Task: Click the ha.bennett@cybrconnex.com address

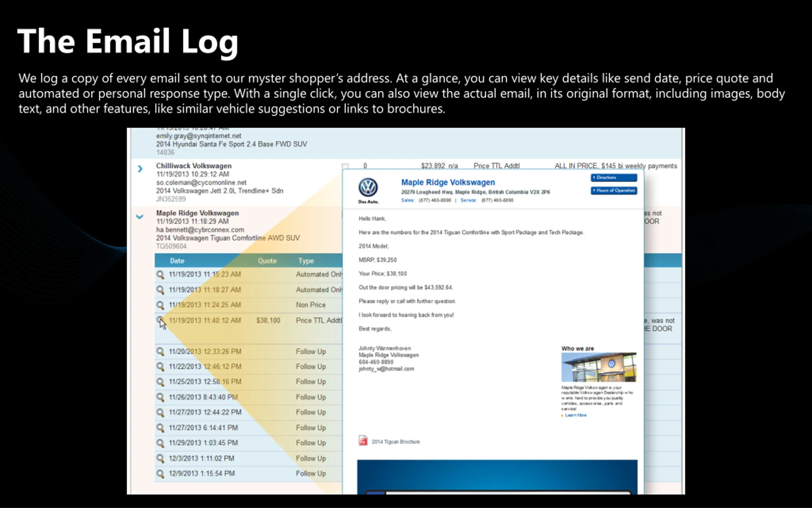Action: 200,230
